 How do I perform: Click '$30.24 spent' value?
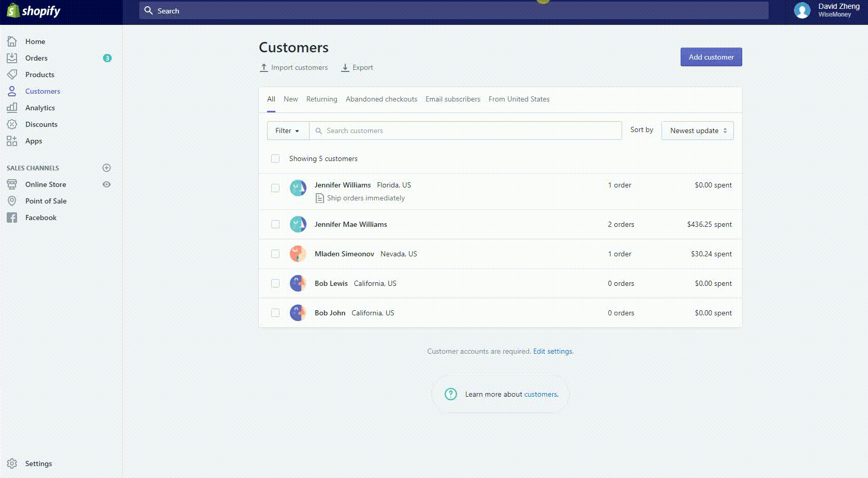[x=711, y=254]
